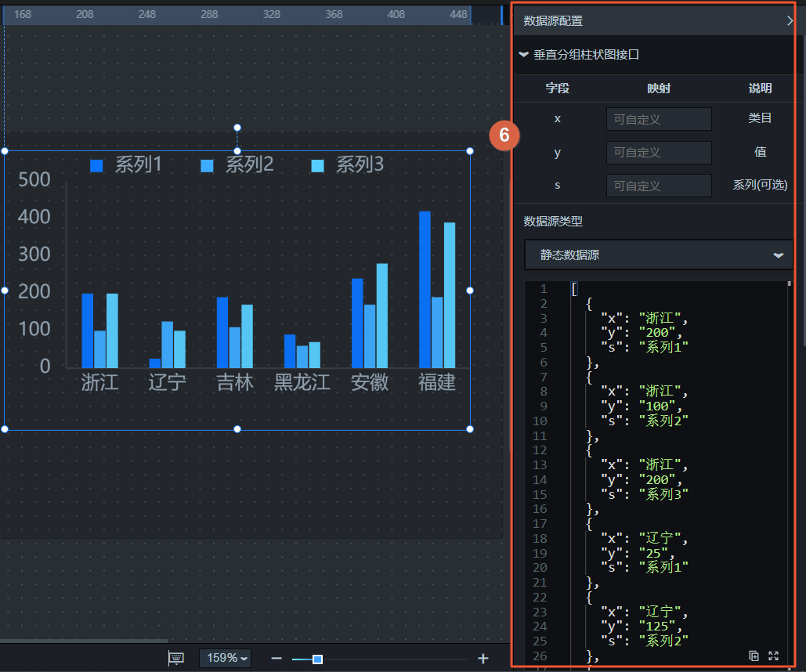The width and height of the screenshot is (806, 672).
Task: Click the 类目 description text
Action: [x=761, y=118]
